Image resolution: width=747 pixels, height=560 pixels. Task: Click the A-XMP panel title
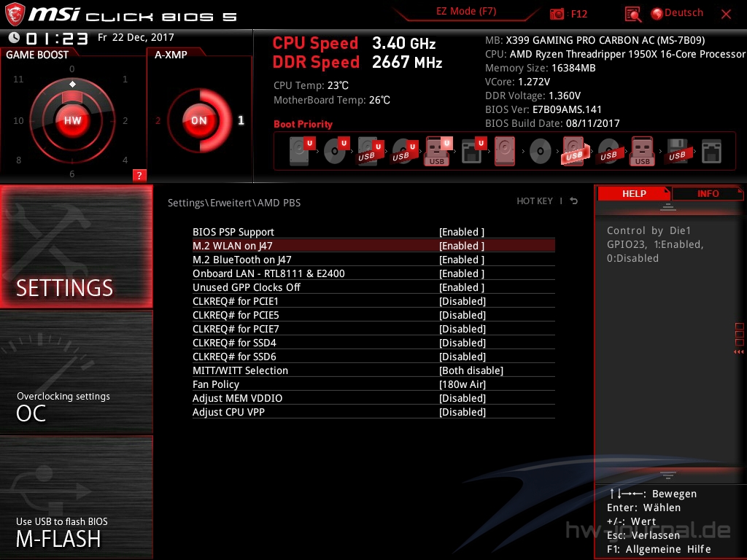point(171,55)
